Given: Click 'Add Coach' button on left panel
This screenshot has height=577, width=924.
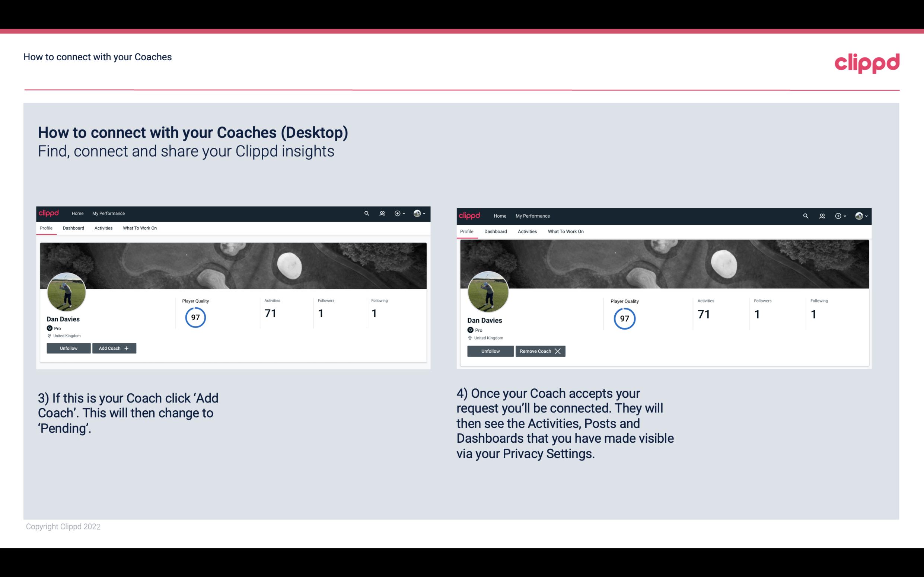Looking at the screenshot, I should coord(114,348).
